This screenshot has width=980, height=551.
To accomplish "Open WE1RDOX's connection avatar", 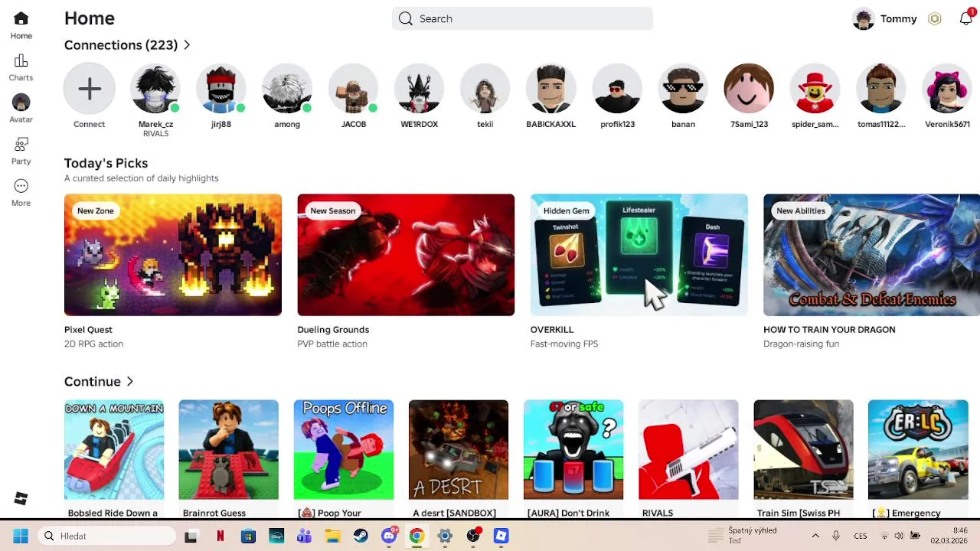I will [x=420, y=89].
